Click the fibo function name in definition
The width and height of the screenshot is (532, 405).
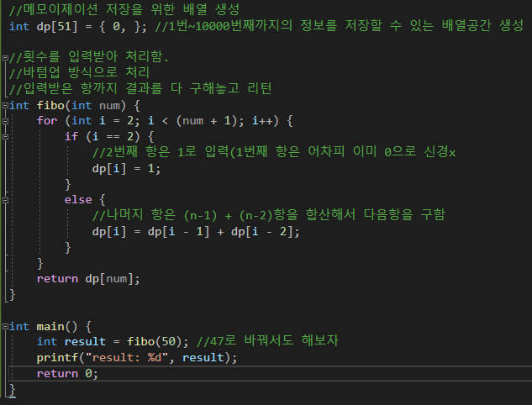tap(50, 105)
